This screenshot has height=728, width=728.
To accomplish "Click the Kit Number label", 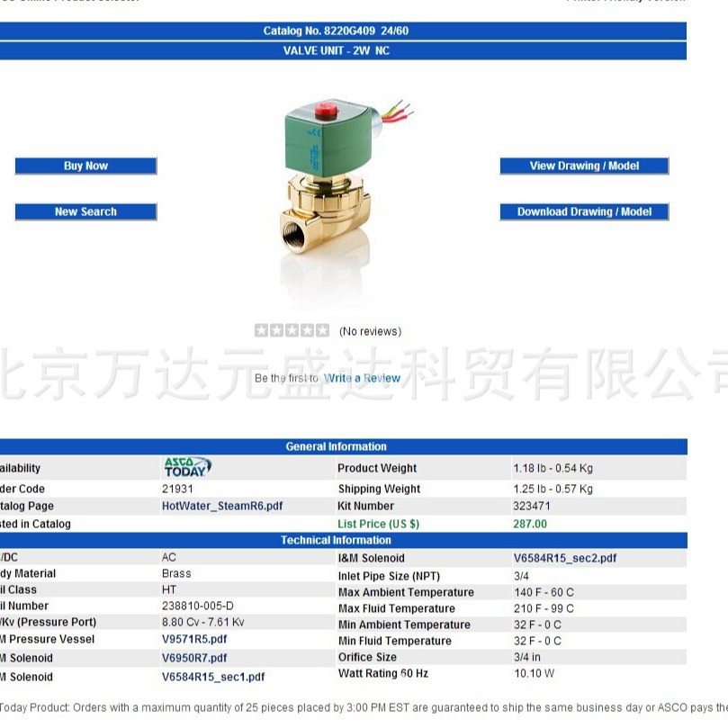I will point(366,506).
